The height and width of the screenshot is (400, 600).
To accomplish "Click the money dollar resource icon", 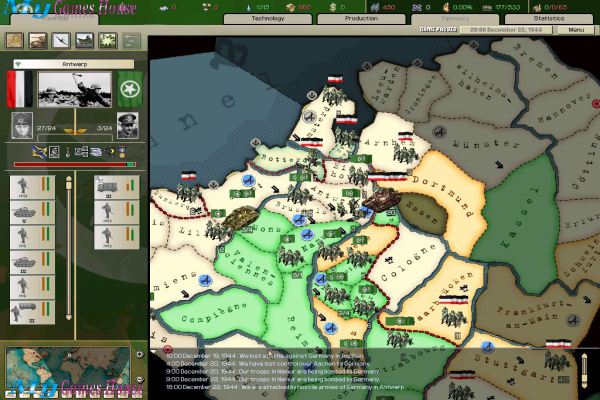I will (x=333, y=7).
